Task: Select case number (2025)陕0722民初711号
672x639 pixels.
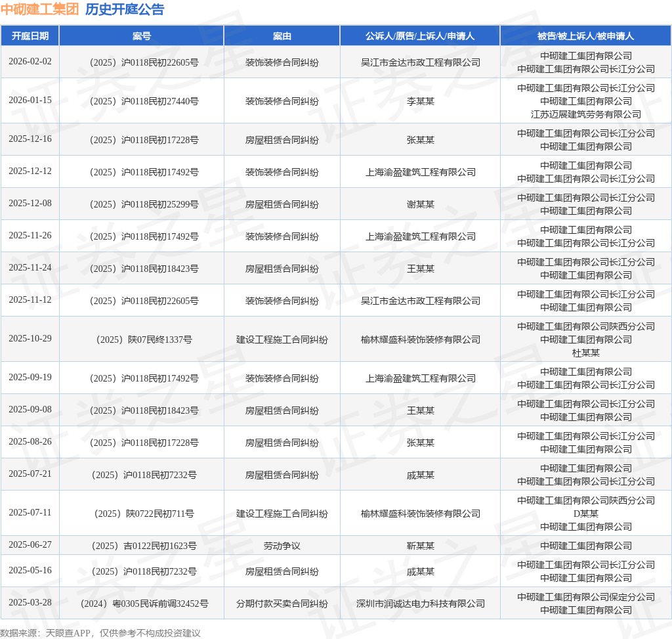Action: click(x=144, y=514)
